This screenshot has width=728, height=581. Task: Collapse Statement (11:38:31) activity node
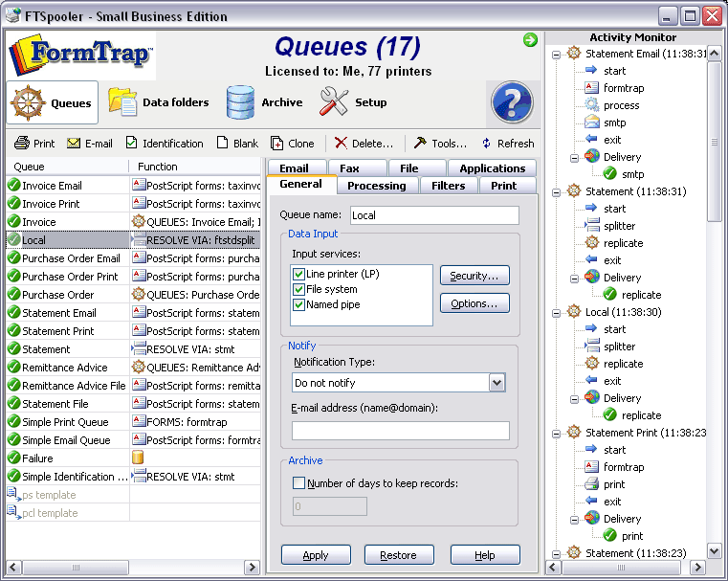click(x=556, y=192)
